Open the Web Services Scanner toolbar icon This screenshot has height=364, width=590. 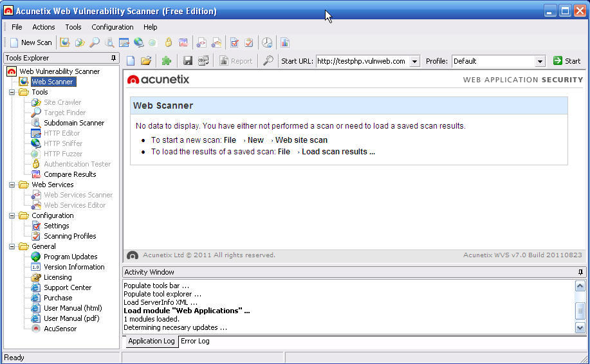pos(201,42)
